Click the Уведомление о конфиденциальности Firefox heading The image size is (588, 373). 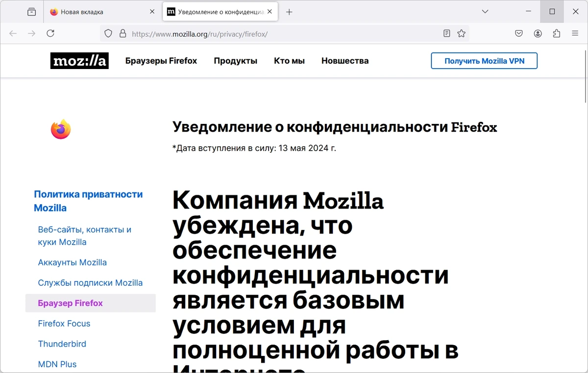point(335,127)
